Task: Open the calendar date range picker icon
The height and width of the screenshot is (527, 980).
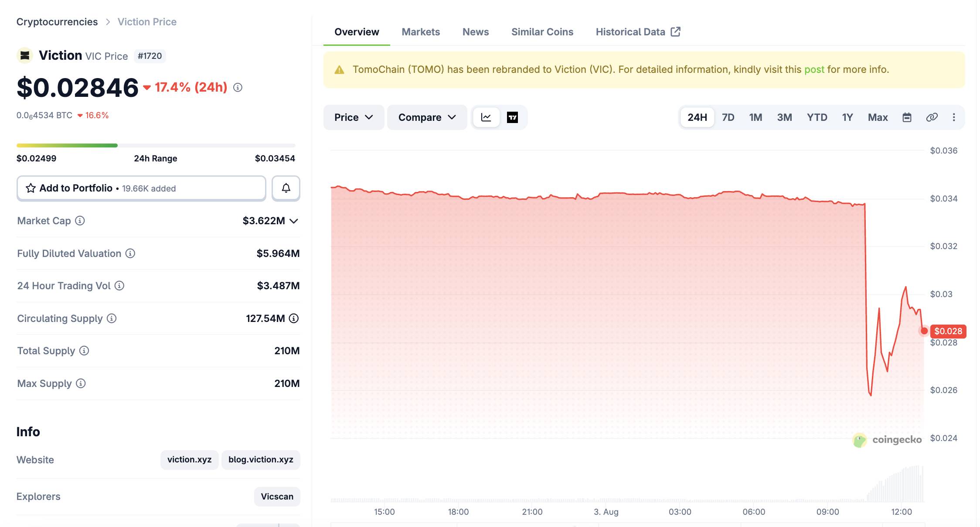Action: pyautogui.click(x=907, y=117)
